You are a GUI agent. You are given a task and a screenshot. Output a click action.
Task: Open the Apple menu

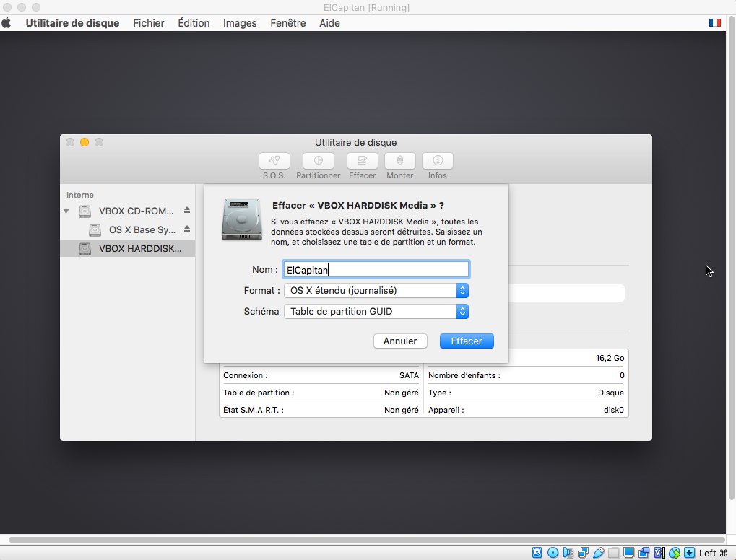[x=7, y=23]
